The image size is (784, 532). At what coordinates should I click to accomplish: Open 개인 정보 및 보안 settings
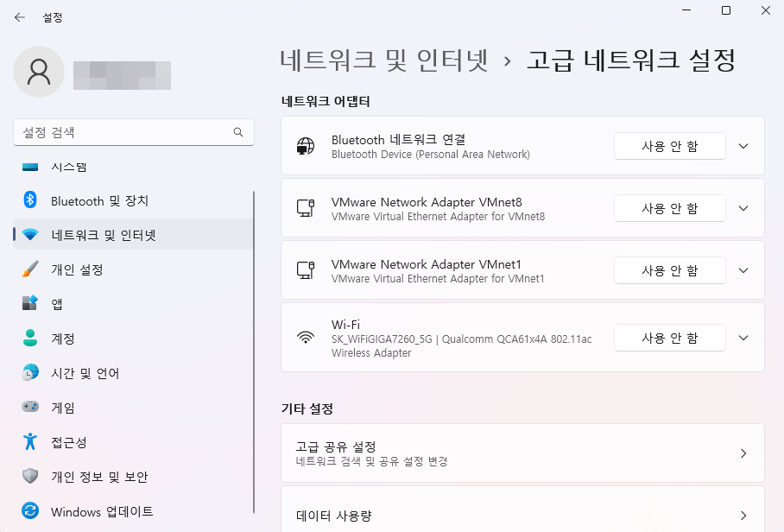[86, 477]
